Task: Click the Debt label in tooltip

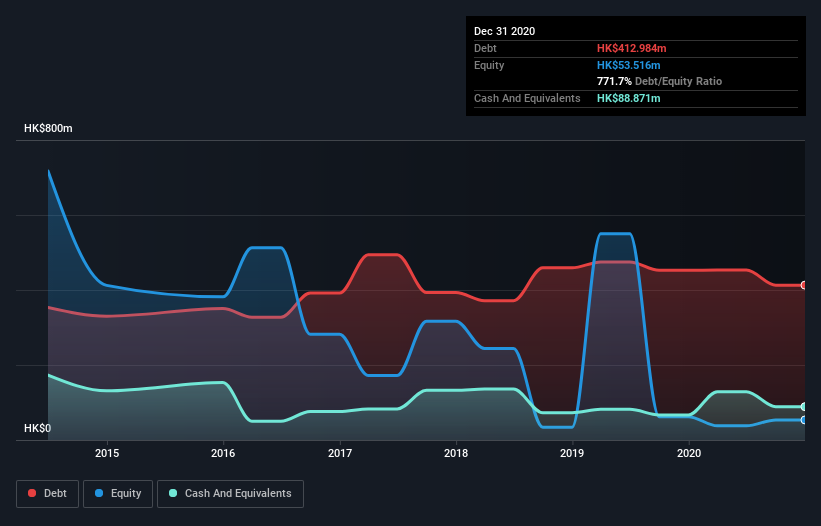Action: click(x=485, y=48)
